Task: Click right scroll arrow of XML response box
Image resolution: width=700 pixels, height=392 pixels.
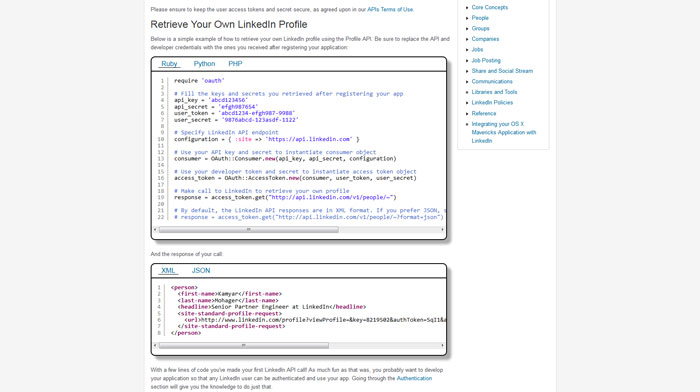Action: [x=442, y=346]
